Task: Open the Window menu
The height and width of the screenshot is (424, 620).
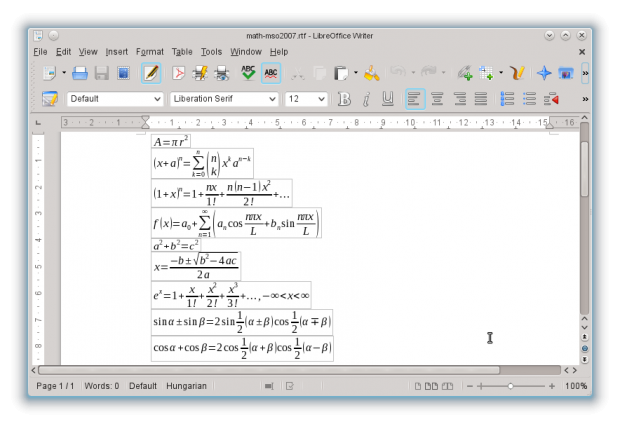Action: [x=246, y=52]
